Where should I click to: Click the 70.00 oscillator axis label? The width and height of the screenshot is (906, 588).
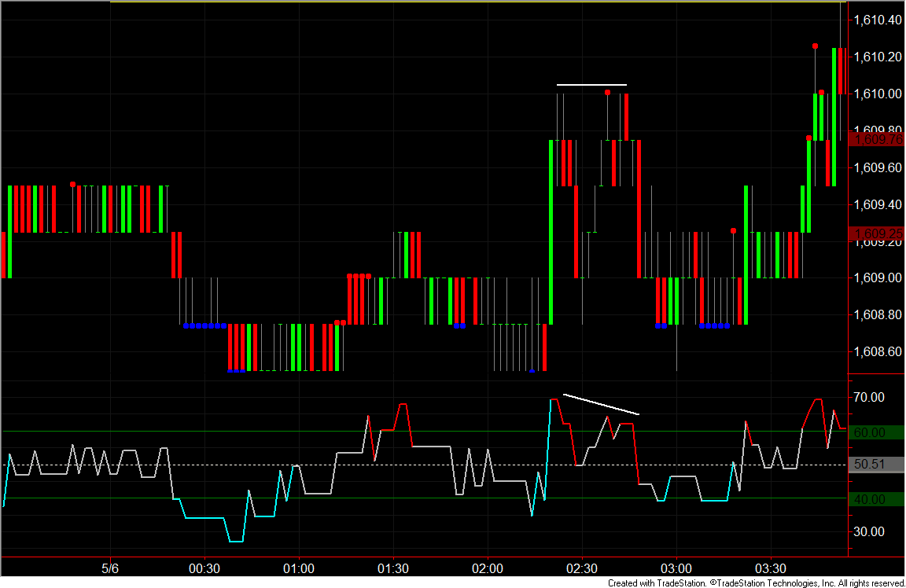coord(869,398)
